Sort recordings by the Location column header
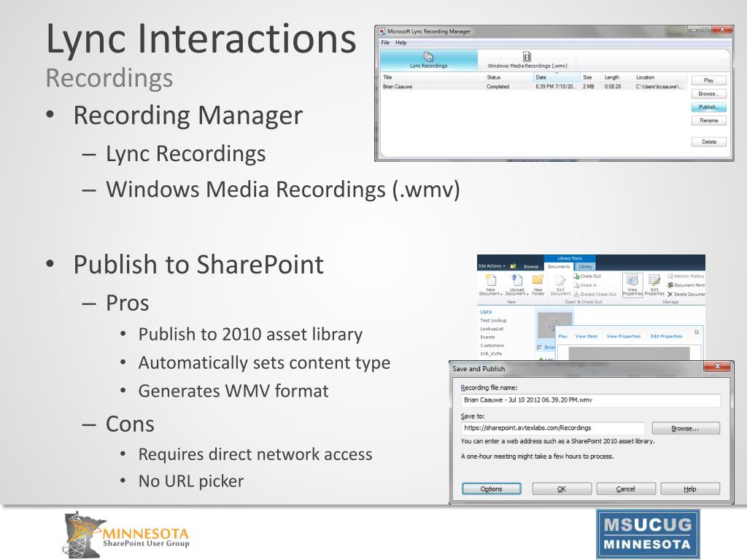 (x=645, y=77)
